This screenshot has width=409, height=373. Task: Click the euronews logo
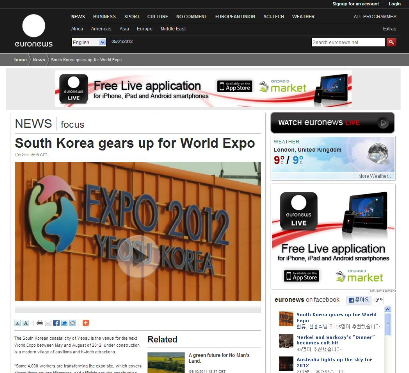pyautogui.click(x=34, y=31)
